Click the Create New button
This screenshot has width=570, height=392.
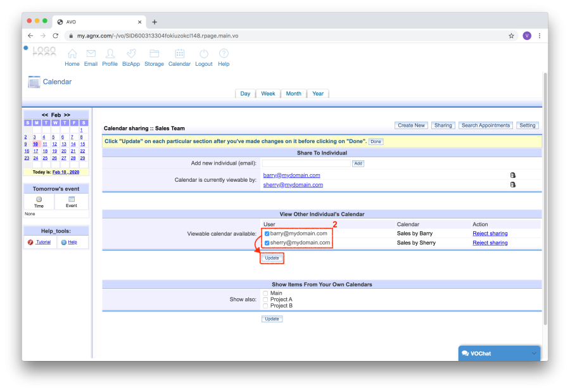click(411, 125)
